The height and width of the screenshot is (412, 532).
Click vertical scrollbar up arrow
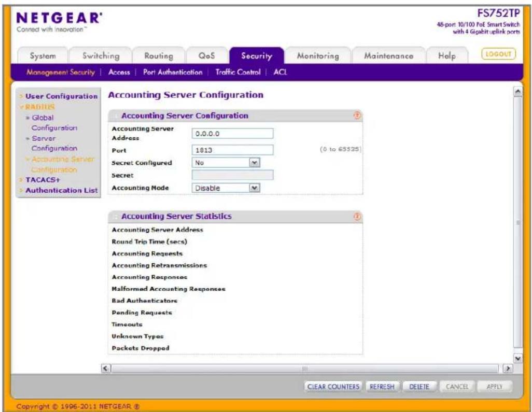[x=518, y=92]
